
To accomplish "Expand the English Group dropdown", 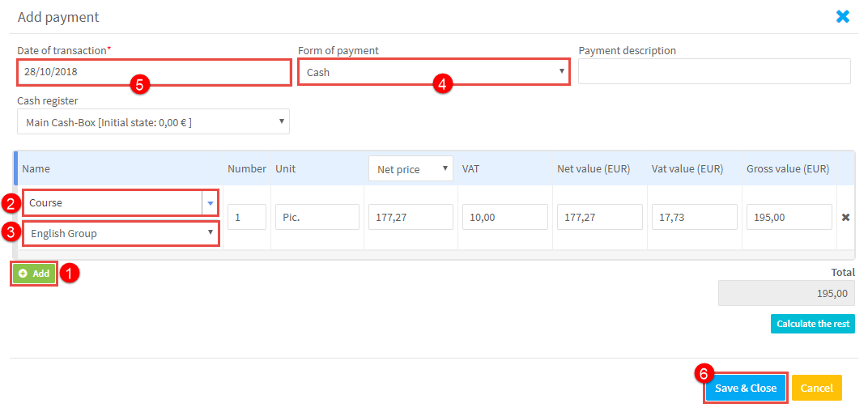I will point(121,233).
